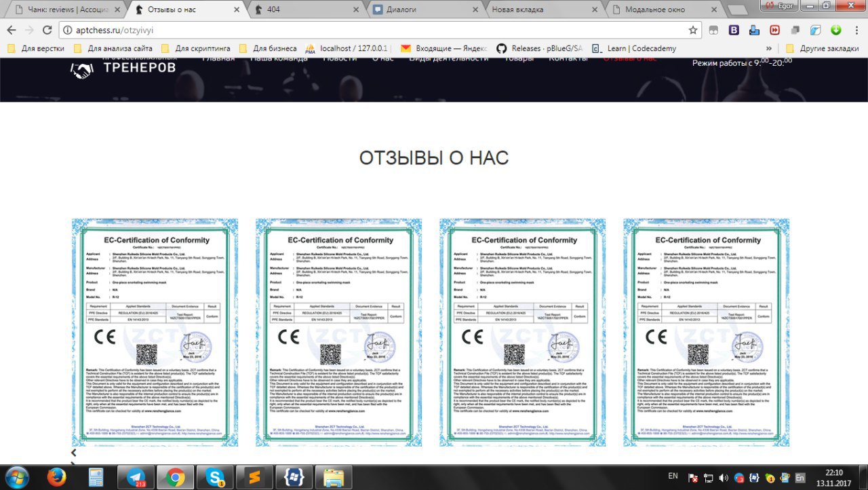Switch to Chrome taskbar button
This screenshot has height=490, width=868.
[x=176, y=478]
